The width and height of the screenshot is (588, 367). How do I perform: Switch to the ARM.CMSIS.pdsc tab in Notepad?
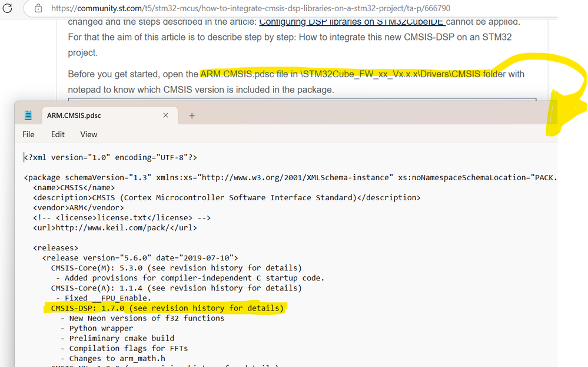(74, 115)
